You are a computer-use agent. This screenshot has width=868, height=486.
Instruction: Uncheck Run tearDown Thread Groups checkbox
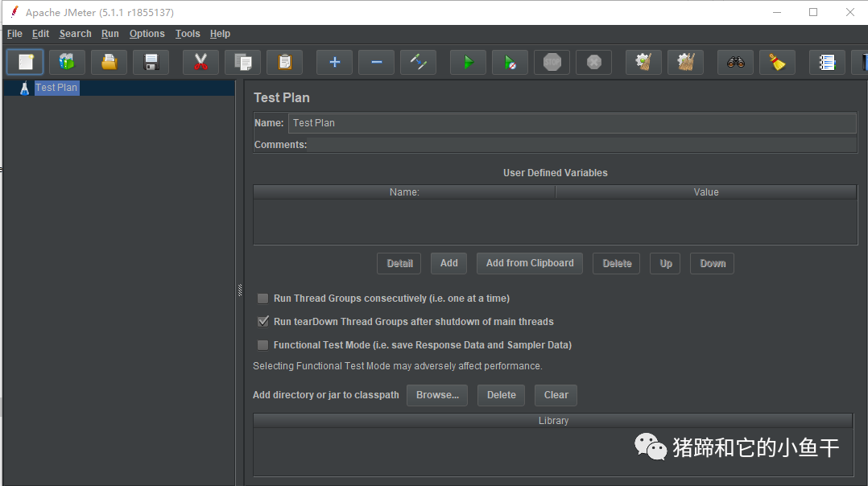(263, 322)
